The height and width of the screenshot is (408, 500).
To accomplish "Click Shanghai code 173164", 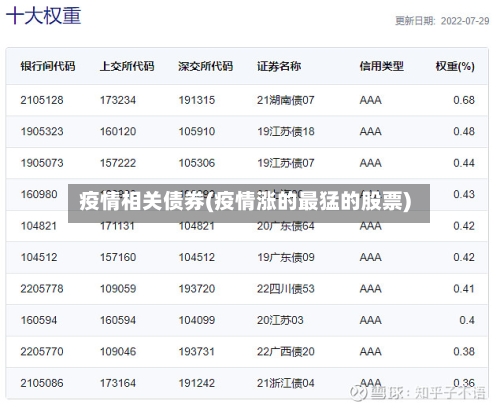I will (118, 383).
